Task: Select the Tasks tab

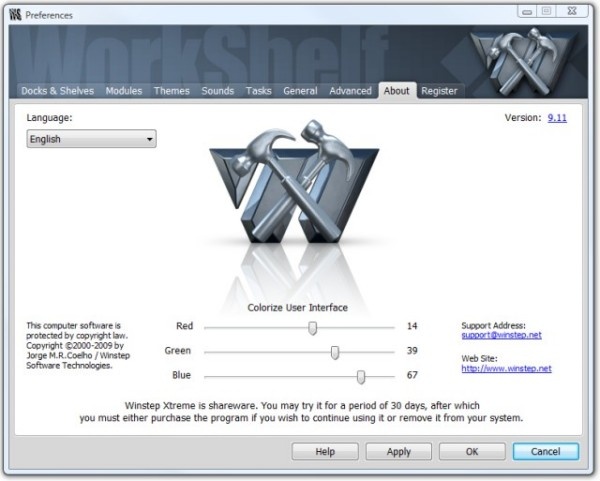Action: [x=258, y=91]
